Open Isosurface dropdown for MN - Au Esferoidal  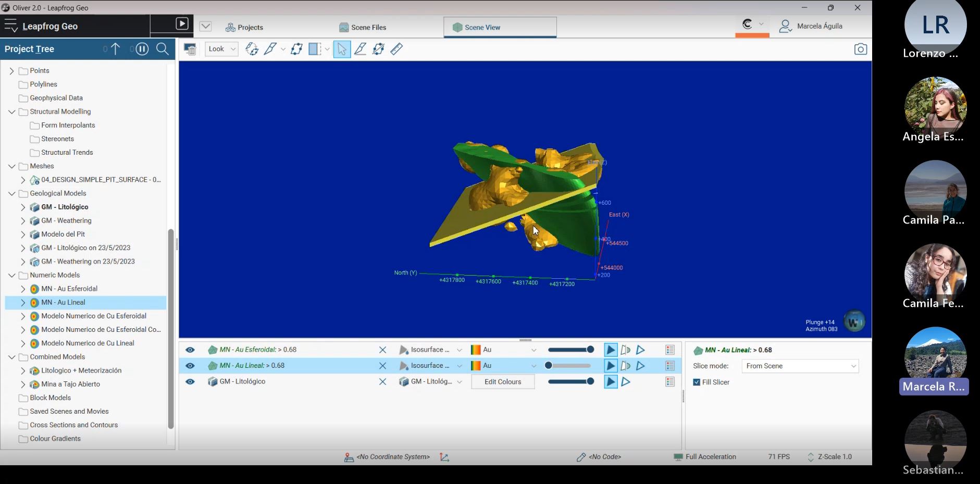coord(431,350)
